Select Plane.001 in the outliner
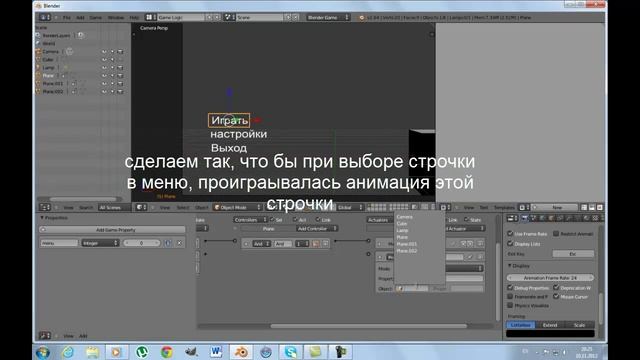Screen dimensions: 640x360 pos(53,84)
